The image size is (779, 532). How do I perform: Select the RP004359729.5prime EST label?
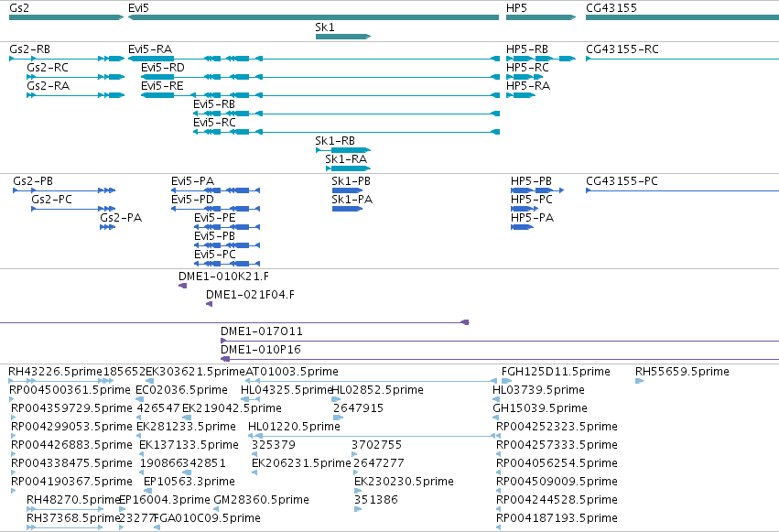point(71,409)
